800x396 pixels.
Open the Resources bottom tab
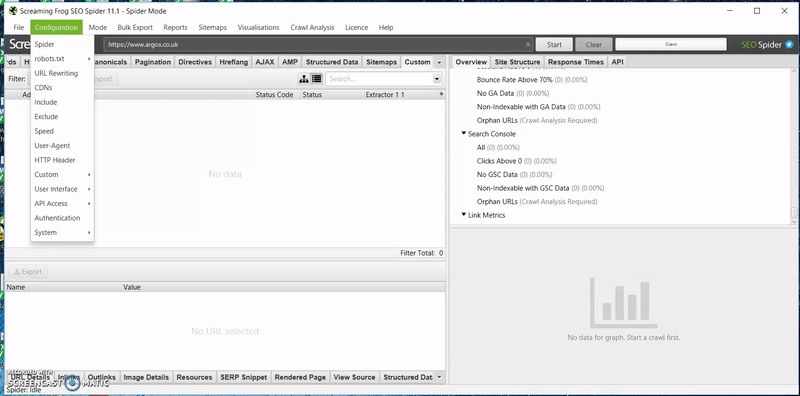click(194, 377)
